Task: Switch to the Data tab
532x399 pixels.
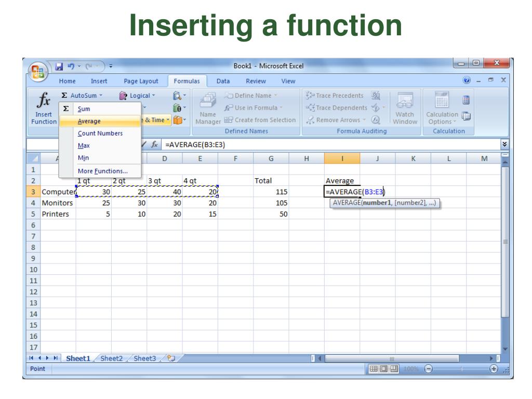Action: pyautogui.click(x=223, y=82)
